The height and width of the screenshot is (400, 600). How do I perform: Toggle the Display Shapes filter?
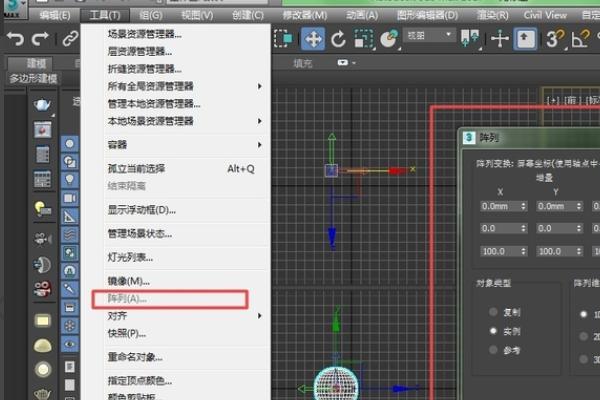(70, 162)
